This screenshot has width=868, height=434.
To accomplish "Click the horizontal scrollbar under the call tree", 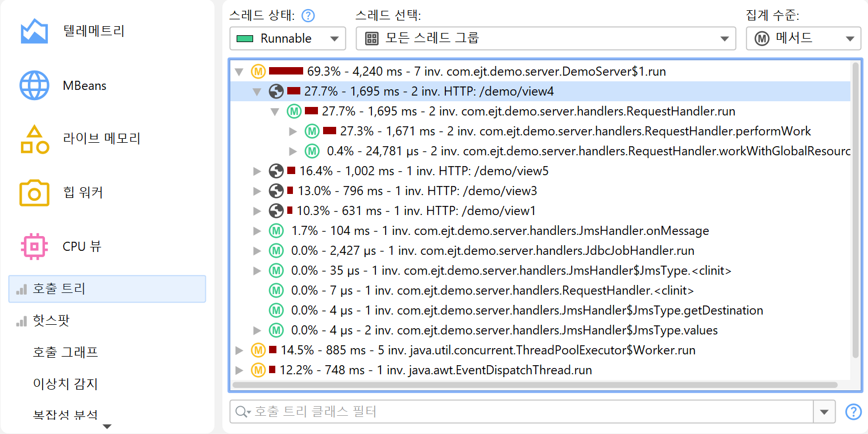I will pos(535,385).
